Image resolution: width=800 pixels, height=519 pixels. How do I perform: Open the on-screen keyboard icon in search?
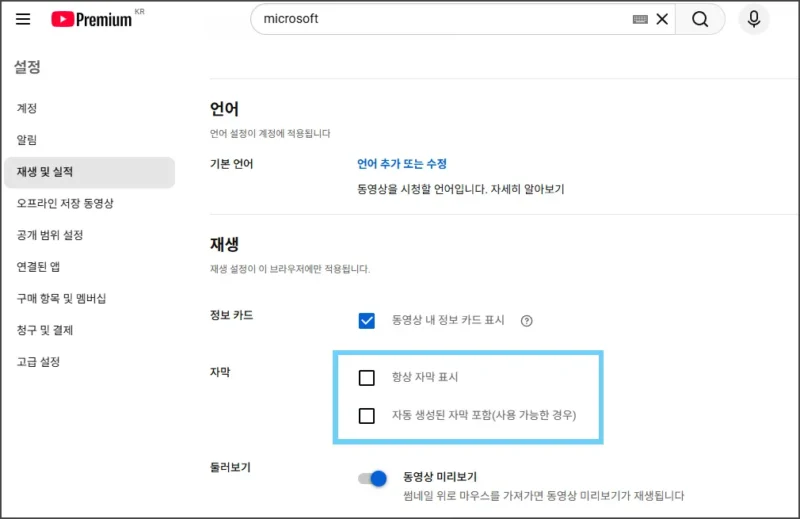(640, 19)
